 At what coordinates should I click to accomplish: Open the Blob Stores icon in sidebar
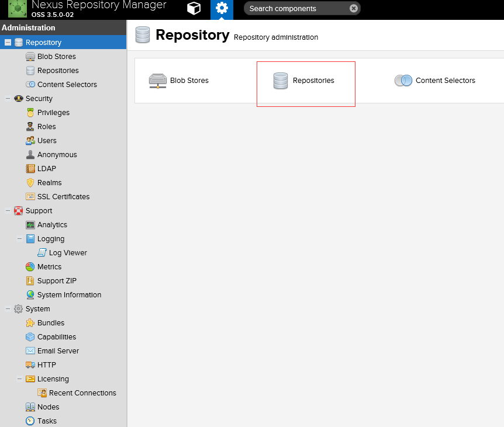pyautogui.click(x=30, y=57)
